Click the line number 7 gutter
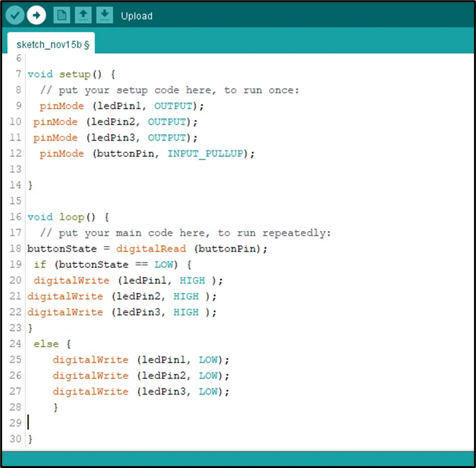 19,74
